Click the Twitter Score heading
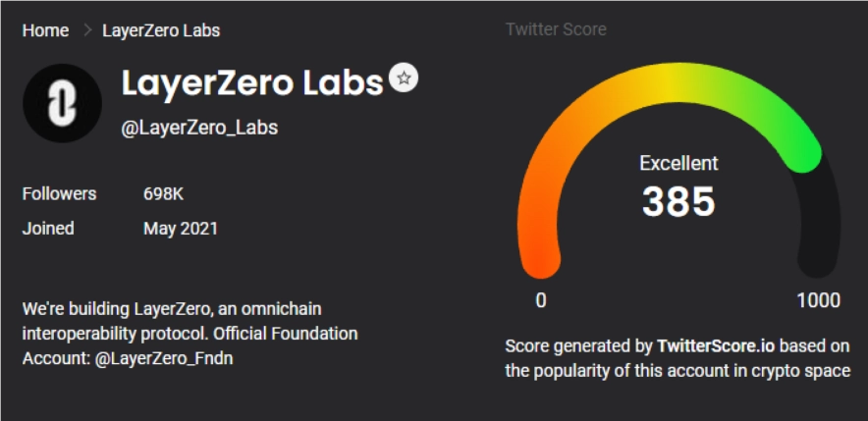The width and height of the screenshot is (868, 421). pyautogui.click(x=556, y=29)
